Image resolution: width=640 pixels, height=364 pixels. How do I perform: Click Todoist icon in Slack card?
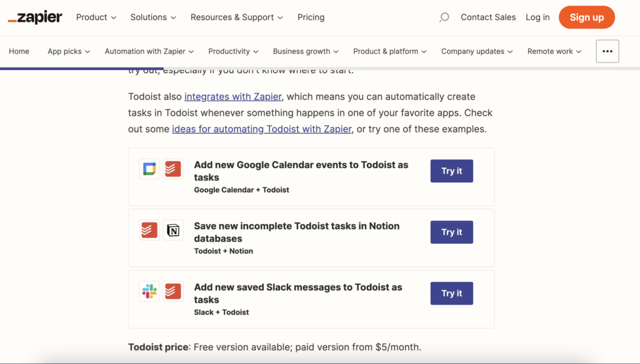click(x=173, y=291)
